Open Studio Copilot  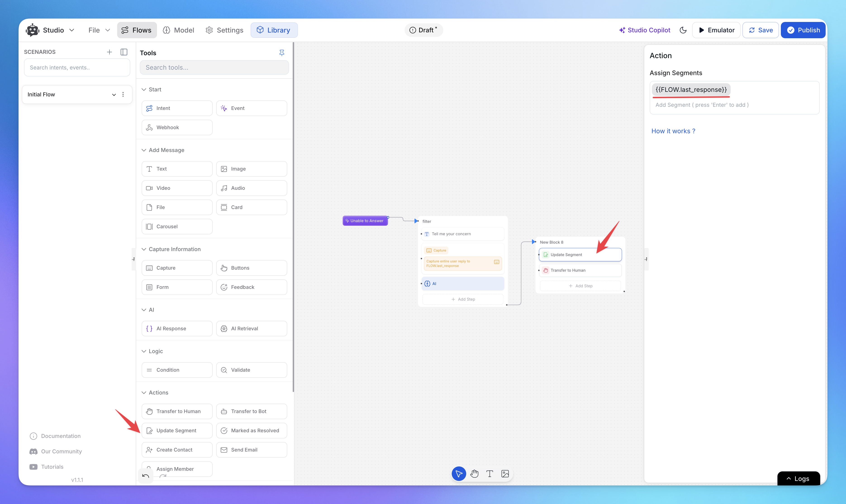[x=644, y=30]
